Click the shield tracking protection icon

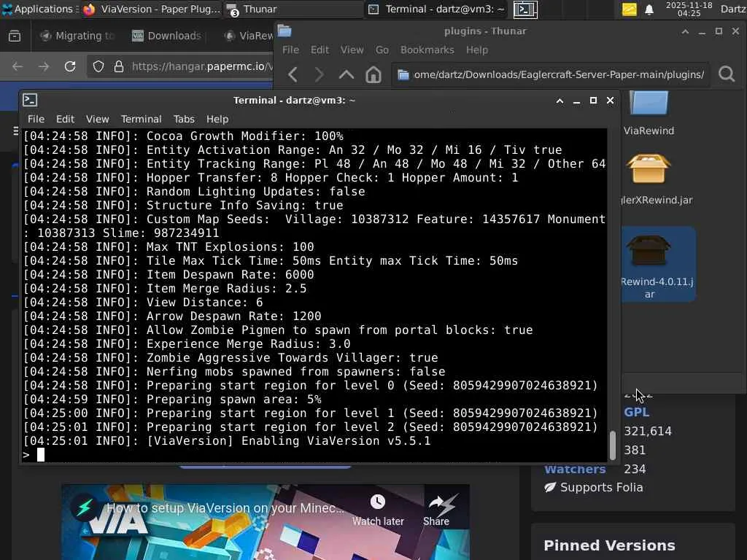click(98, 66)
